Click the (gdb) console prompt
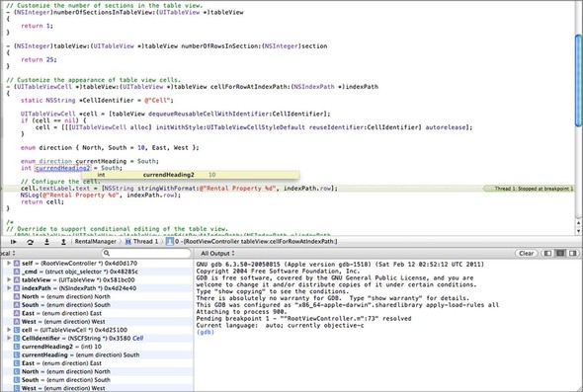583x392 pixels. click(x=206, y=332)
